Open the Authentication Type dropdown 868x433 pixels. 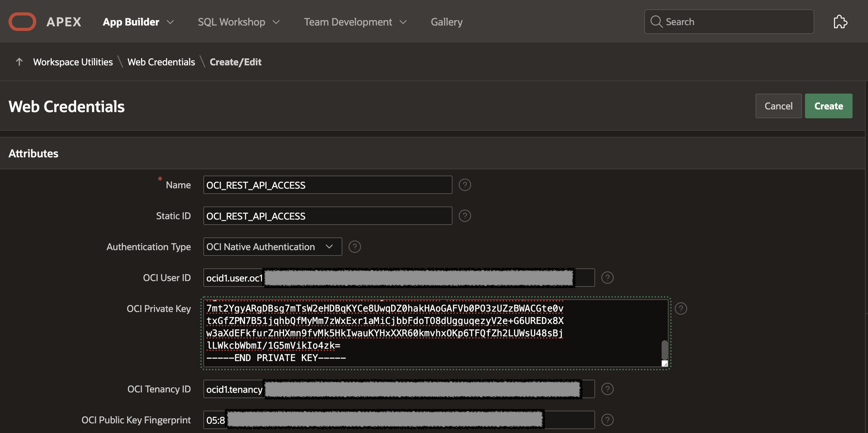coord(329,246)
